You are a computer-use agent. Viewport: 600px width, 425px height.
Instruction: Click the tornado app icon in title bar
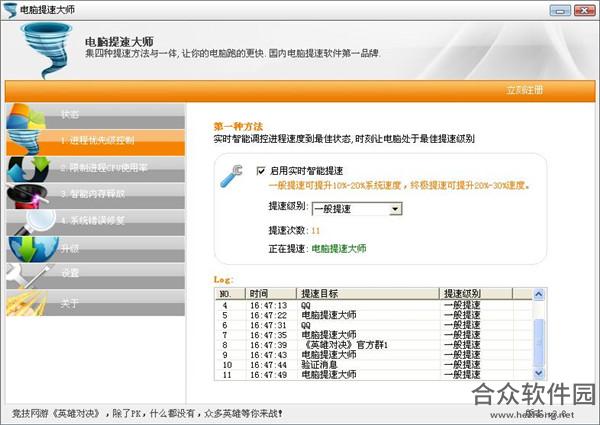10,10
